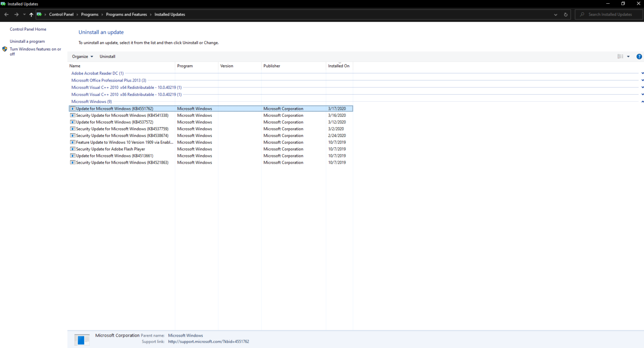Click the change view icon on toolbar
Viewport: 644px width, 348px height.
621,56
